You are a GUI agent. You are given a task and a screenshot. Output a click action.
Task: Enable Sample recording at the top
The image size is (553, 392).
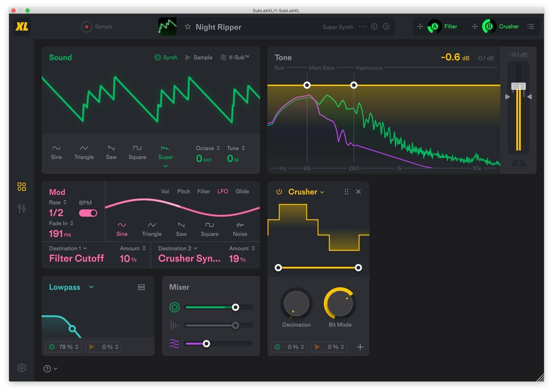86,27
